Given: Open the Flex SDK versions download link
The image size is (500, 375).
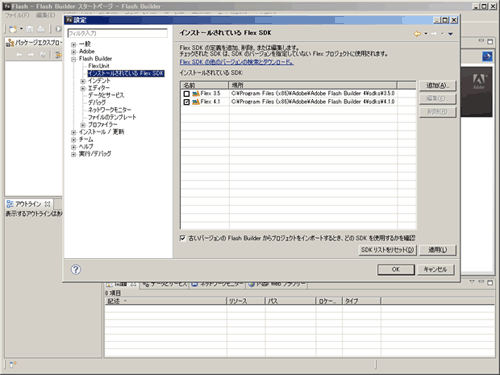Looking at the screenshot, I should point(237,62).
